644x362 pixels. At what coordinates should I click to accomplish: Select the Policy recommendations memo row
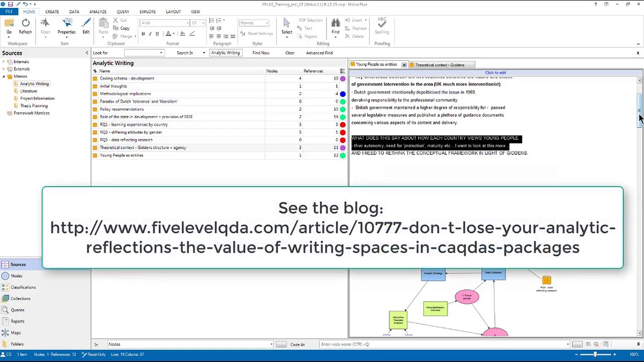pyautogui.click(x=219, y=109)
